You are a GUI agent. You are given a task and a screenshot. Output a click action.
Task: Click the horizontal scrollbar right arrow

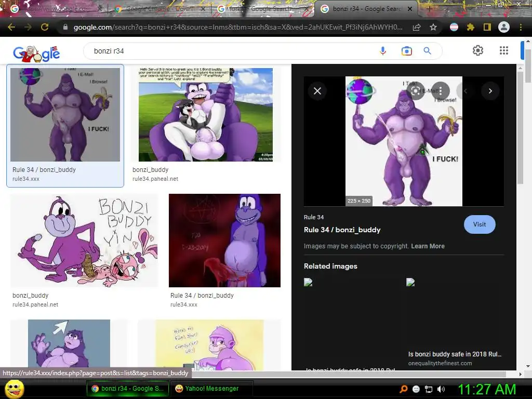pyautogui.click(x=520, y=374)
